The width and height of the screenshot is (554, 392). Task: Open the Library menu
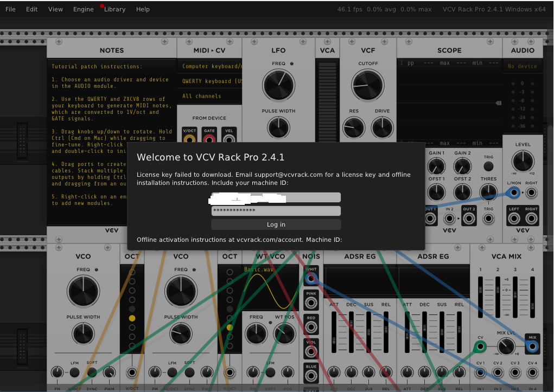pyautogui.click(x=114, y=9)
